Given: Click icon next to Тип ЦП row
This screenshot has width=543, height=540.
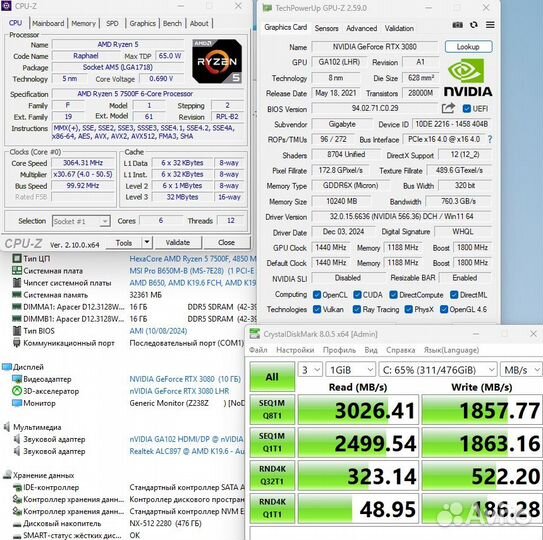Looking at the screenshot, I should [17, 258].
